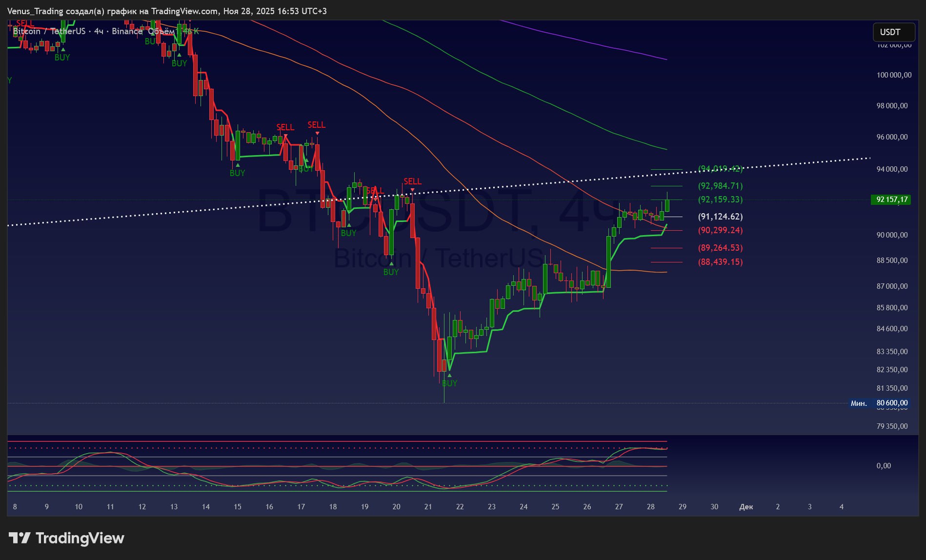Click the TradingView logo at the bottom
The height and width of the screenshot is (560, 926).
(x=66, y=538)
